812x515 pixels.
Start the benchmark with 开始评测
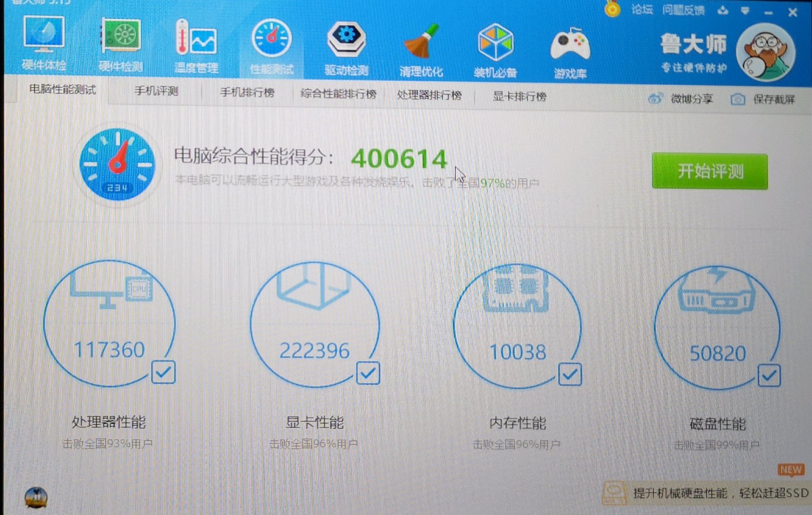(x=710, y=171)
